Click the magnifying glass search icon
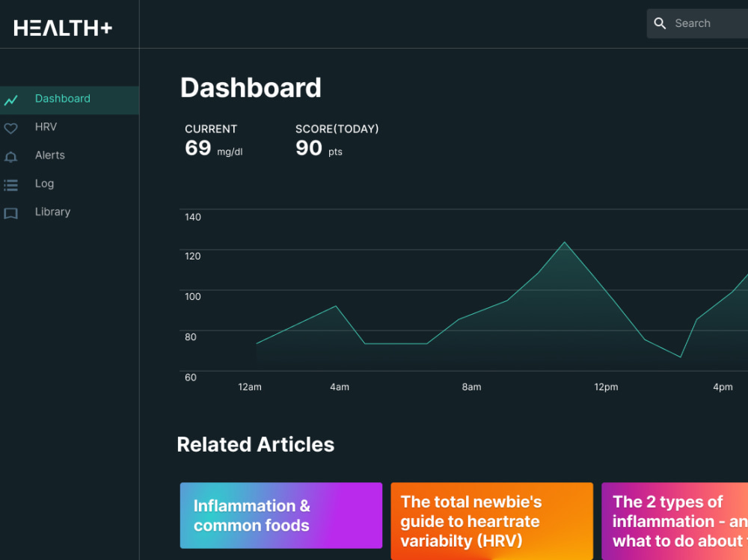The height and width of the screenshot is (560, 748). pyautogui.click(x=660, y=23)
